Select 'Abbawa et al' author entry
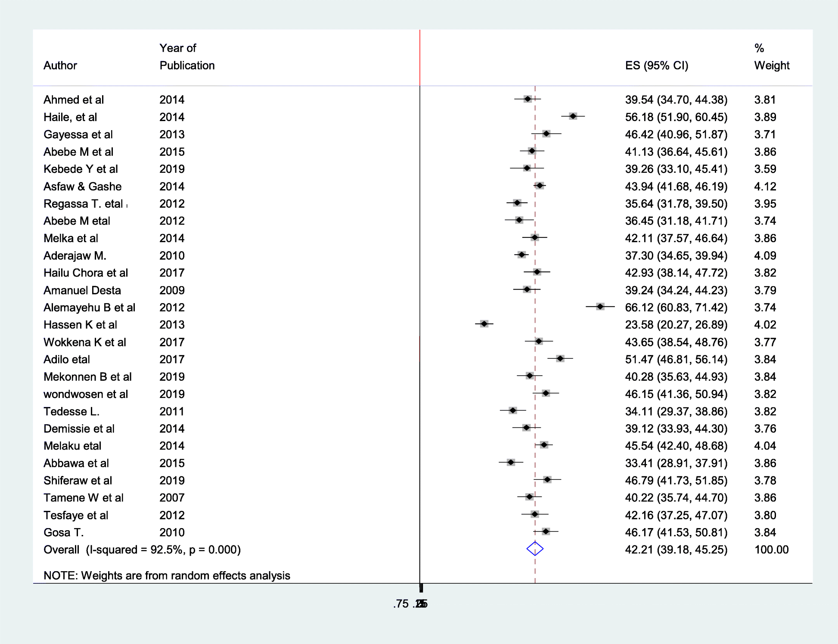The width and height of the screenshot is (838, 644). point(76,464)
